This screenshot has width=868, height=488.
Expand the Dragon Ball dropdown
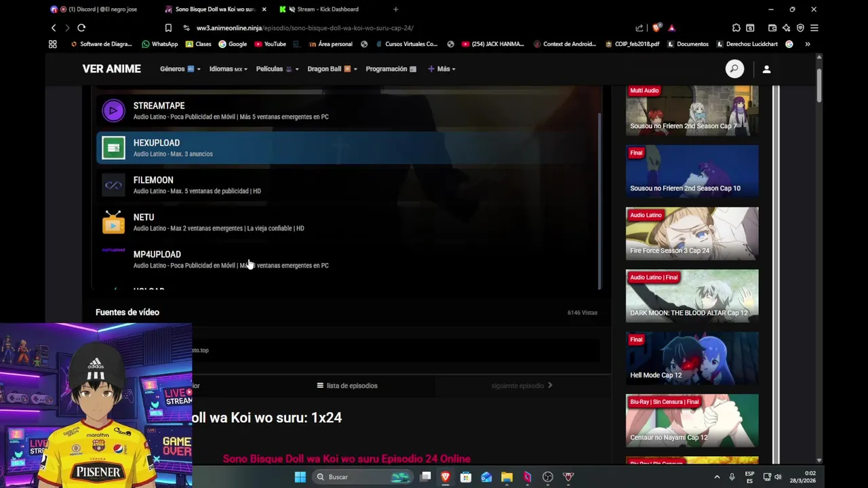click(332, 68)
